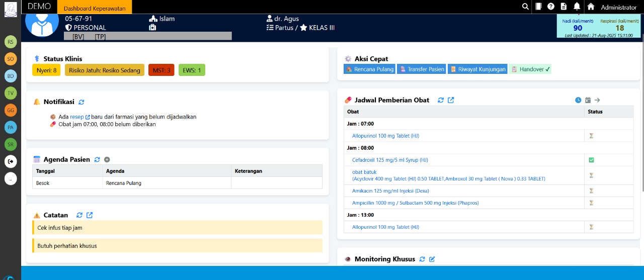
Task: Open the search icon in top bar
Action: point(525,7)
